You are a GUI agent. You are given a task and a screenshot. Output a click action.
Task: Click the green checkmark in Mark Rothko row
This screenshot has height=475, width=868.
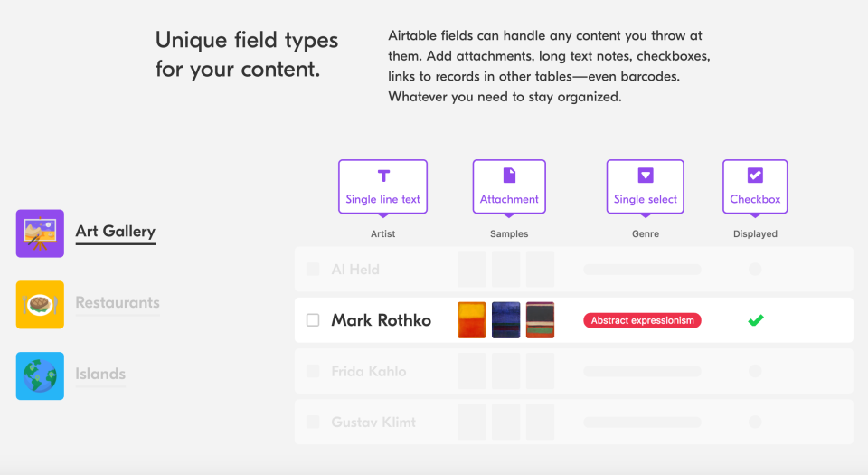pyautogui.click(x=756, y=320)
